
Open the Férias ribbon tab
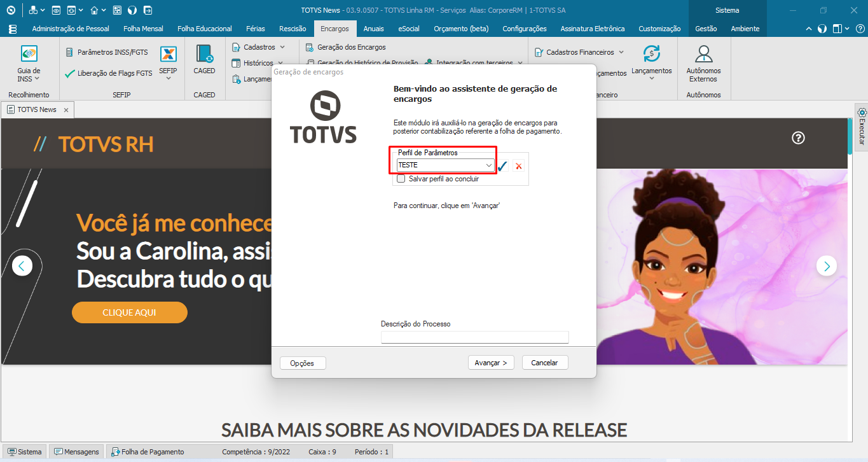point(255,29)
